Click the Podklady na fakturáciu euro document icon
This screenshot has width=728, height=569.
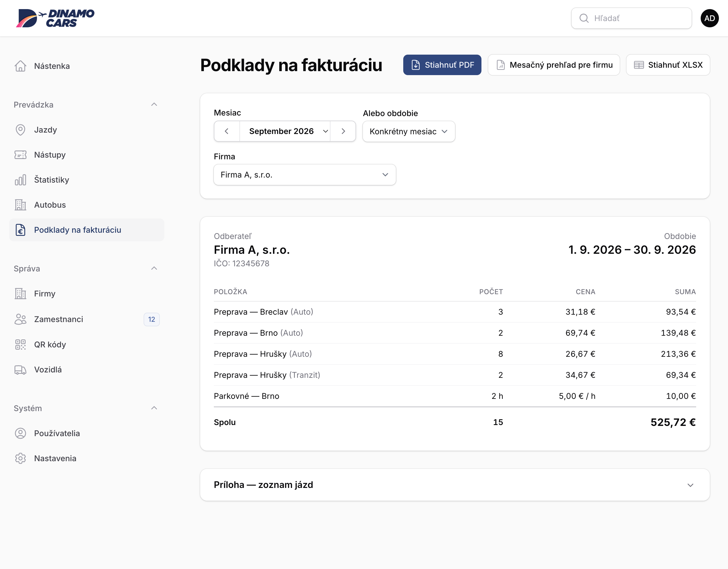[x=20, y=230]
